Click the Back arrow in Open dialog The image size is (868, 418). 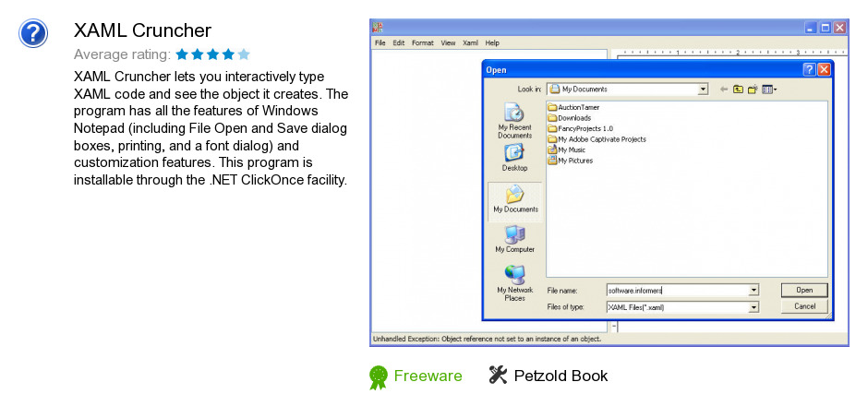(724, 89)
